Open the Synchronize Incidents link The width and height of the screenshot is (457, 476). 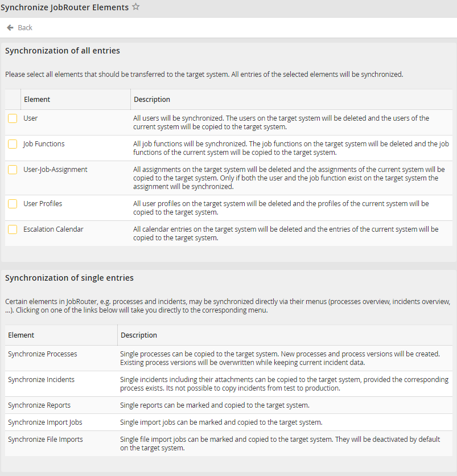coord(42,379)
